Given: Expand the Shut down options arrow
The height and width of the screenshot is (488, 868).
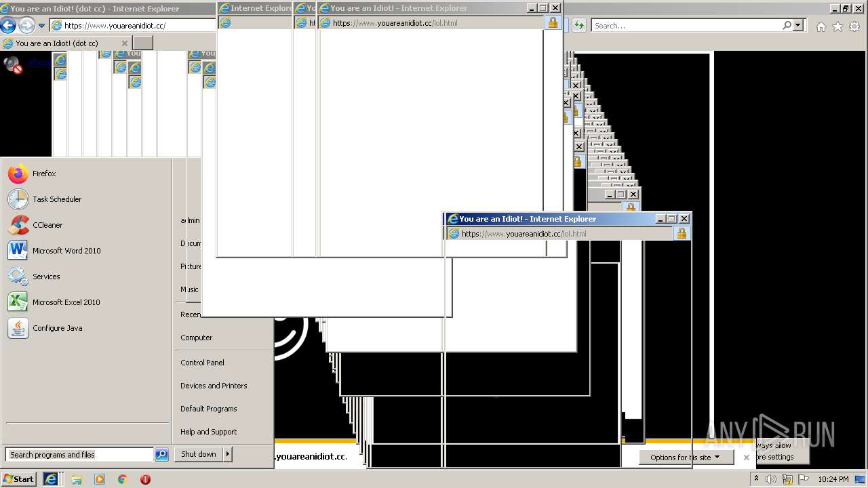Looking at the screenshot, I should click(x=228, y=455).
